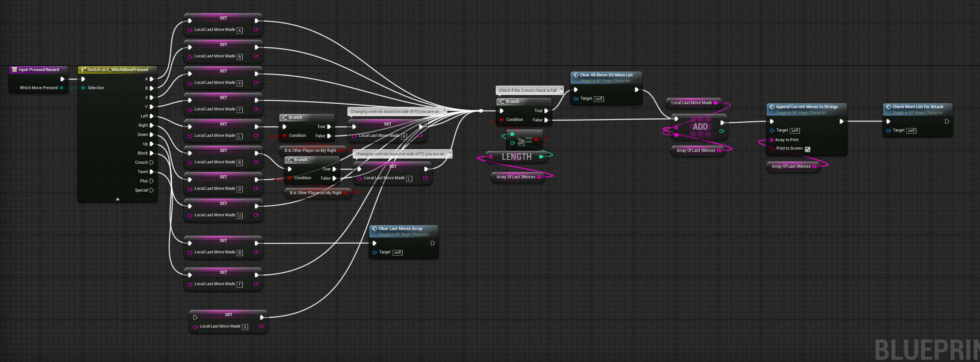
Task: Click exec output pin on the ADD node
Action: click(x=722, y=123)
